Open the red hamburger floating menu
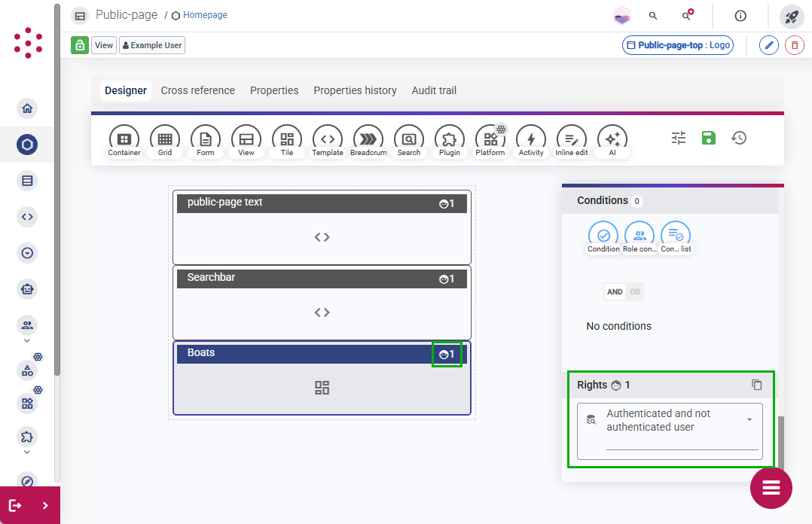Screen dimensions: 812x524 point(771,488)
